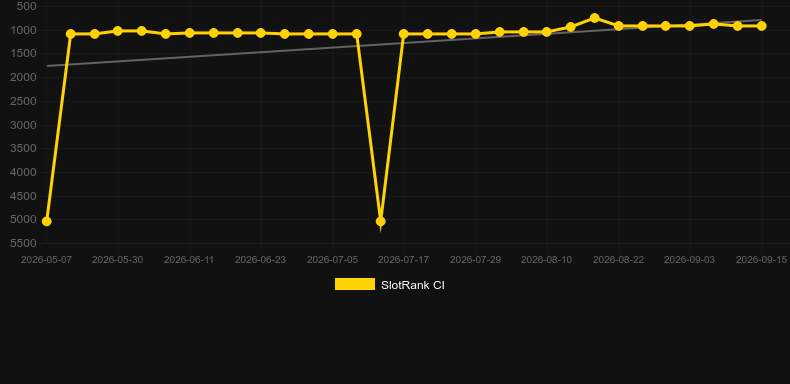
Task: Select the data point for 2026-08-10
Action: (546, 32)
